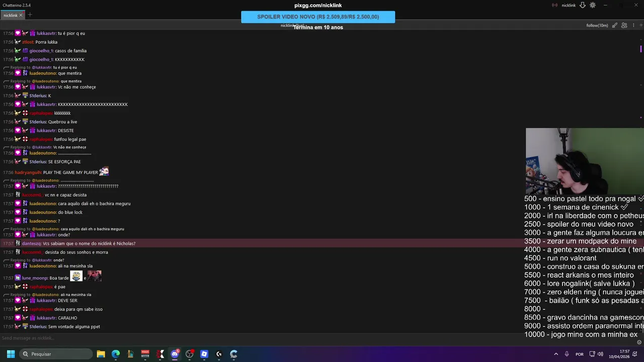Click goal '10000 - jogo mine com a minha ex'
644x362 pixels.
coord(581,334)
